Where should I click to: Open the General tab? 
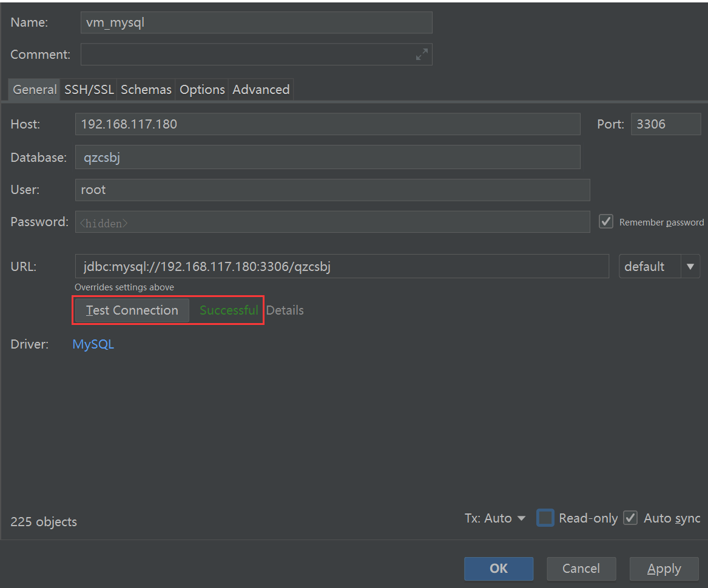[x=33, y=89]
